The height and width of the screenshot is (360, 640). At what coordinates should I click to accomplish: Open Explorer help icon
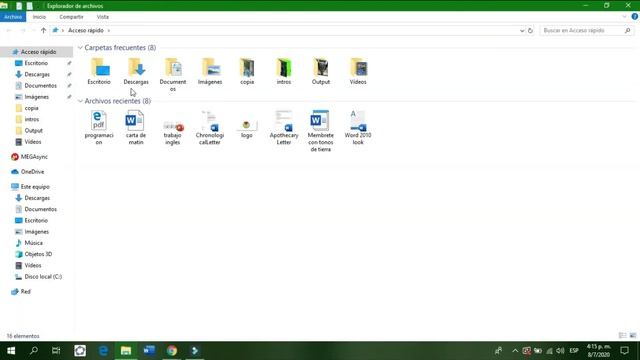[635, 17]
